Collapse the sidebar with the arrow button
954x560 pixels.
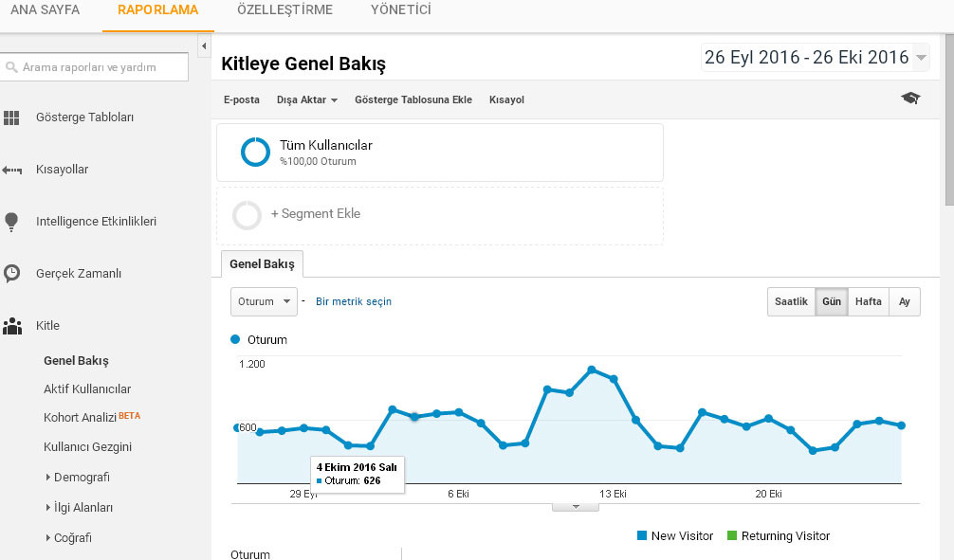click(x=204, y=45)
